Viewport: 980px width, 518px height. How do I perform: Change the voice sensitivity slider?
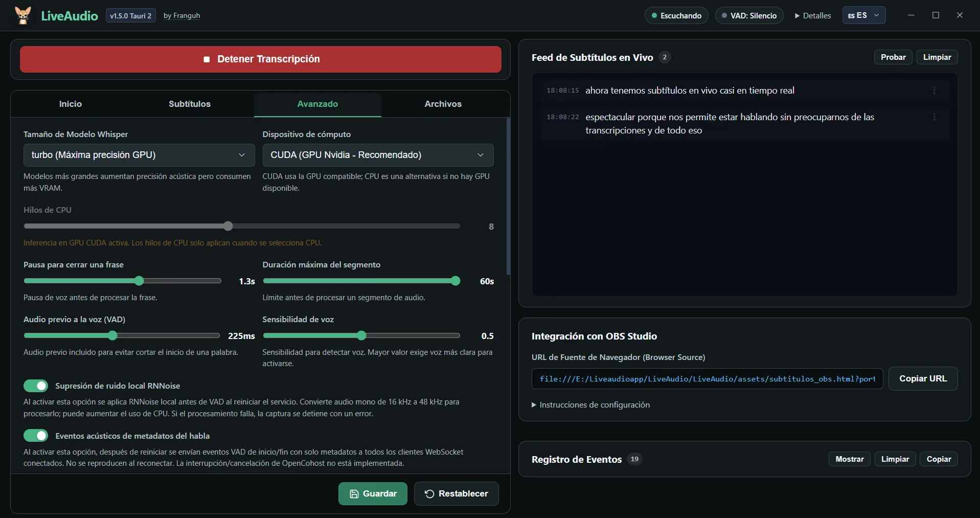click(361, 335)
